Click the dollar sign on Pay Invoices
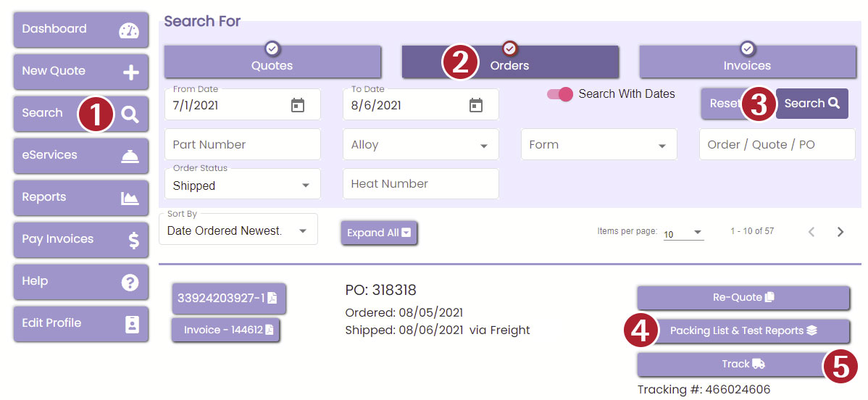Screen dimensions: 868x400 tap(133, 241)
